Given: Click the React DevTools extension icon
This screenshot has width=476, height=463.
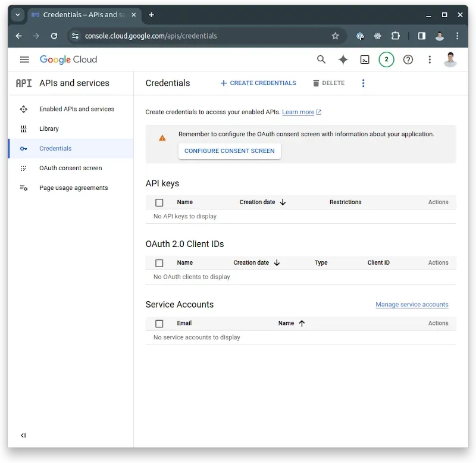Looking at the screenshot, I should (x=378, y=36).
